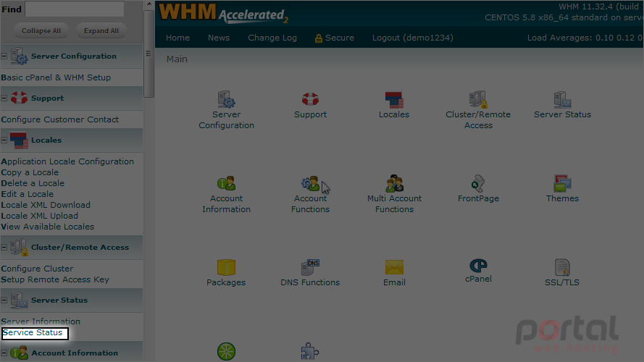644x362 pixels.
Task: Click the sidebar scroll up arrow
Action: (x=149, y=4)
